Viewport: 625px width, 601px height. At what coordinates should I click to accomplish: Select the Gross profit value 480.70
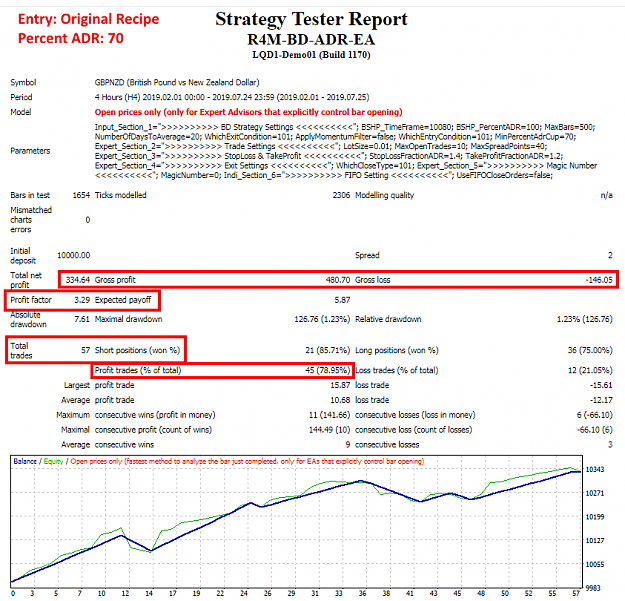pyautogui.click(x=338, y=280)
